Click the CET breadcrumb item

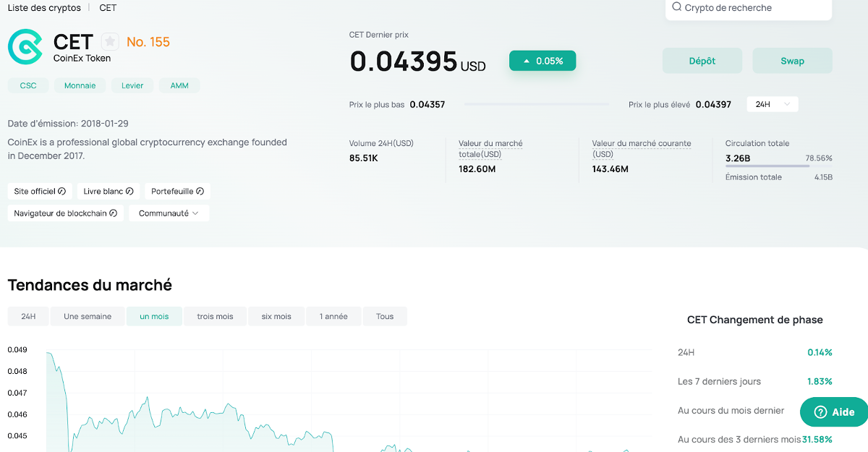[x=108, y=8]
